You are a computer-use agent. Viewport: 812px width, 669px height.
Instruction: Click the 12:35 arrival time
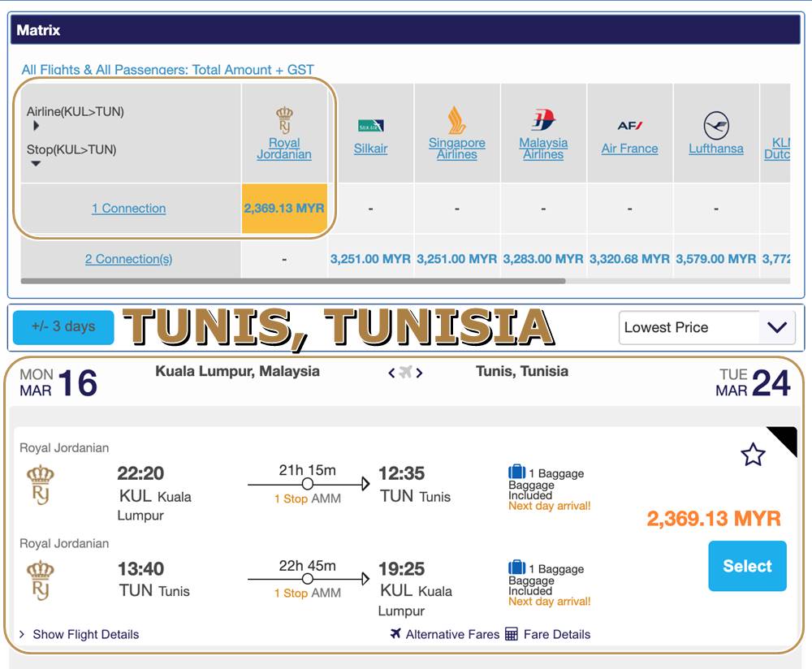[x=401, y=473]
